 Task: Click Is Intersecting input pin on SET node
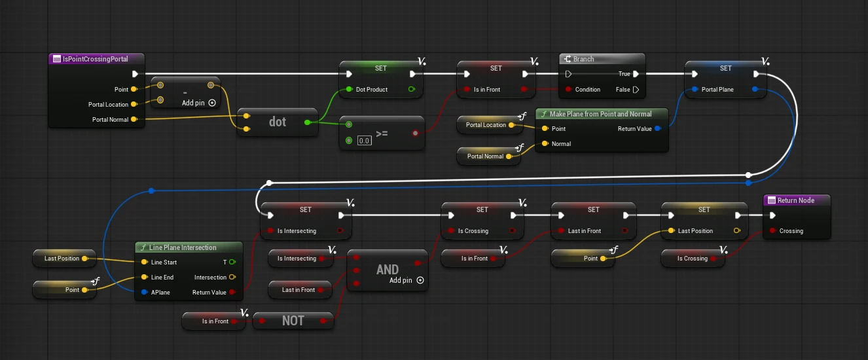(270, 230)
